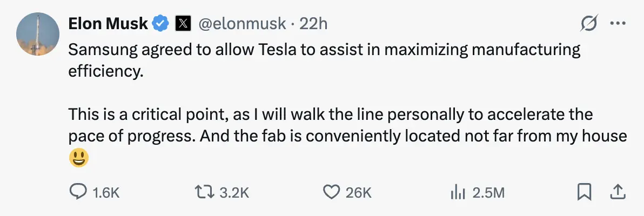
Task: Click the reply speech bubble icon
Action: coord(79,192)
